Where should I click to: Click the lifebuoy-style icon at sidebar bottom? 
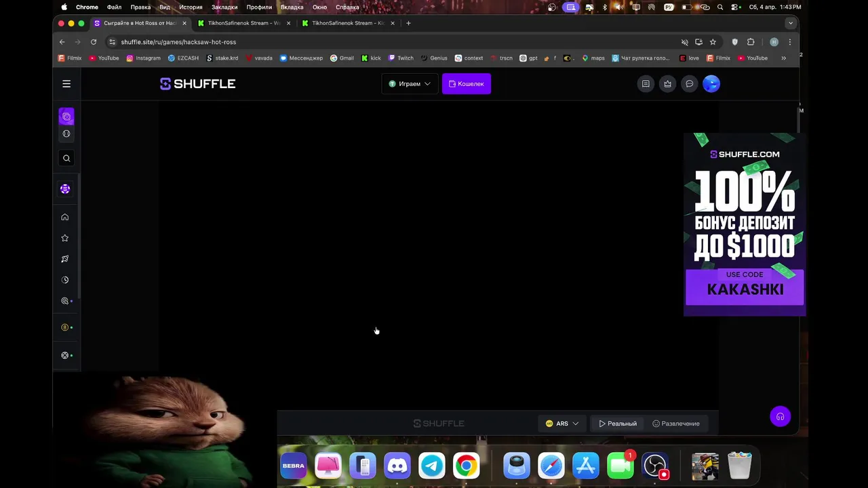tap(65, 355)
